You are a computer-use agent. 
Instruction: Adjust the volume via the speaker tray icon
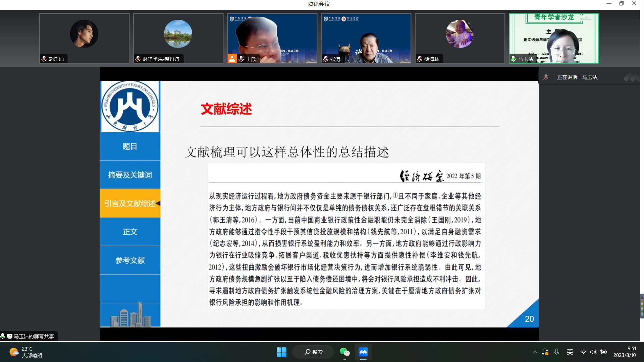(593, 352)
